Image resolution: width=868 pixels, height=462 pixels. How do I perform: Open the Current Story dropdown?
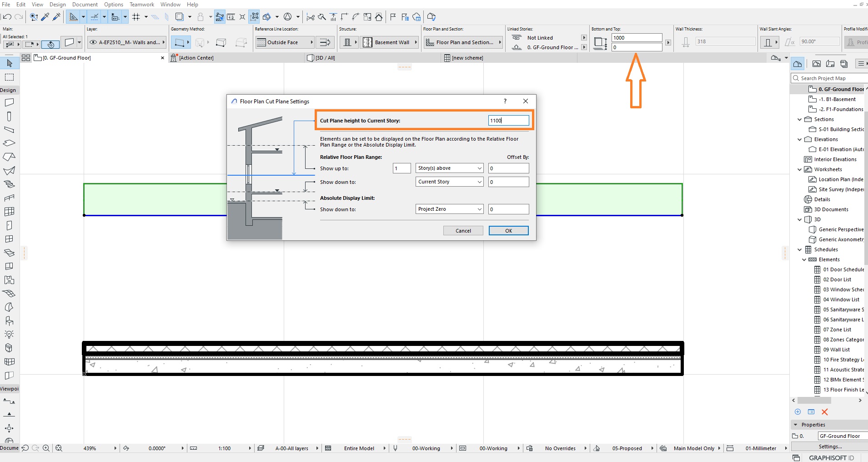(x=449, y=182)
